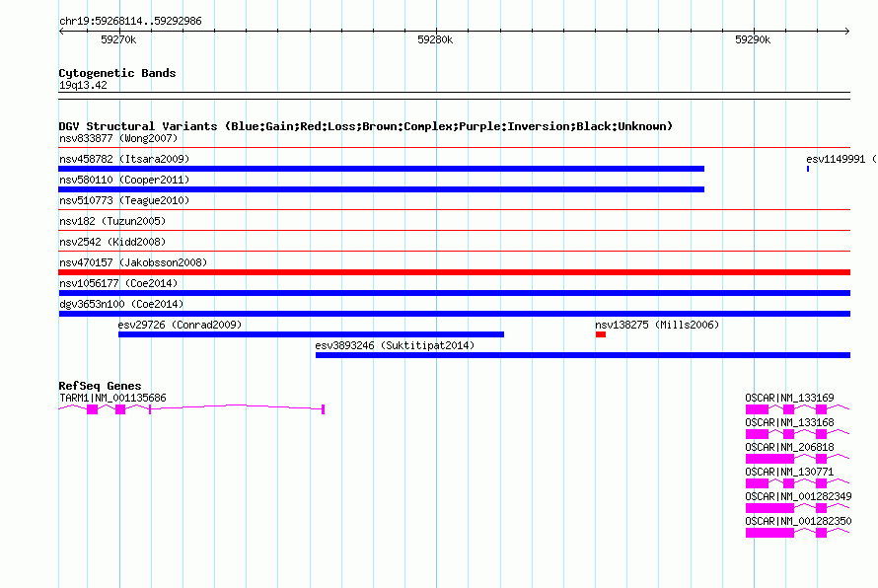
Task: Open the DGV Structural Variants track title
Action: click(x=366, y=126)
